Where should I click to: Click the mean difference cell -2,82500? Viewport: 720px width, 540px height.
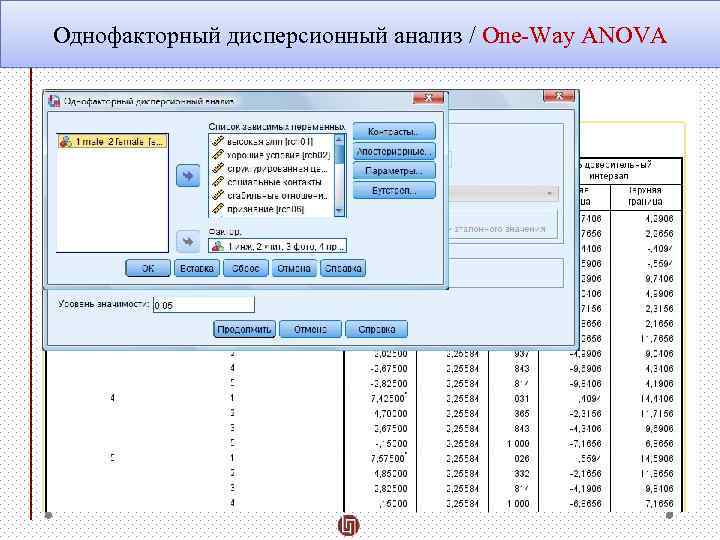point(388,383)
